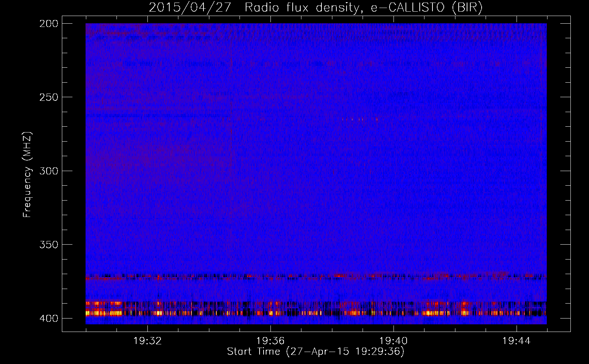
Task: Click the 200 frequency tick label
Action: (x=49, y=24)
